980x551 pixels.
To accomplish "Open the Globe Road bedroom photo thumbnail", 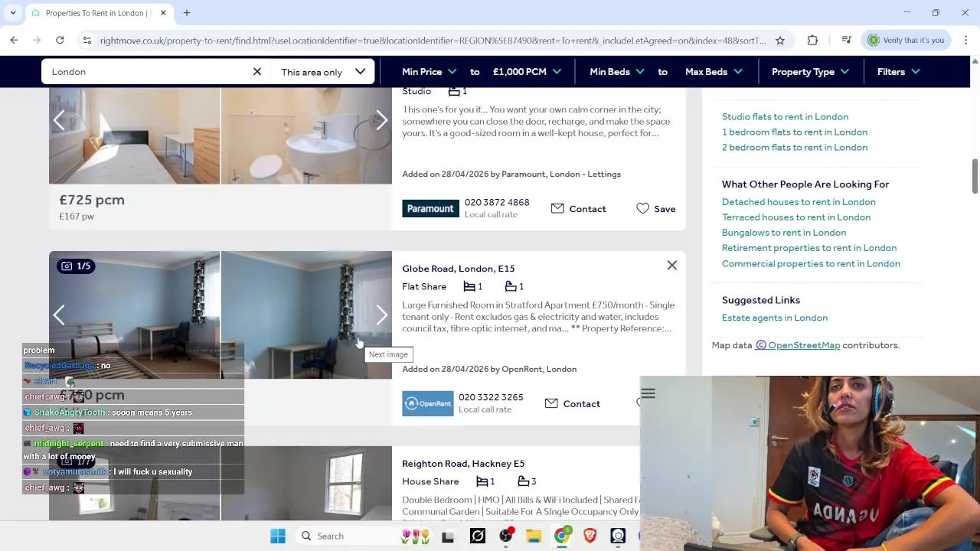I will (135, 315).
